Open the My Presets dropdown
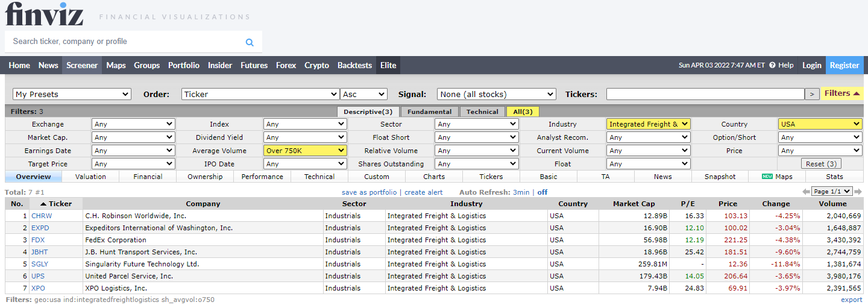This screenshot has height=305, width=868. point(72,94)
